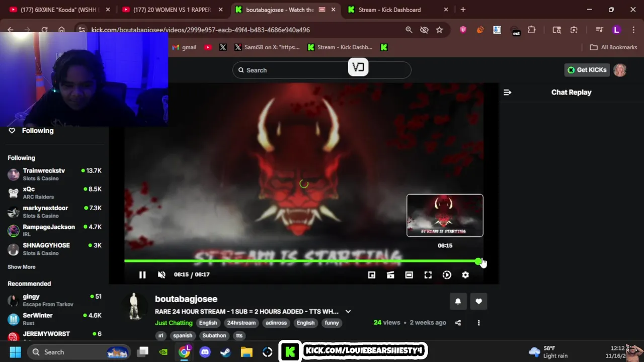
Task: Pause the video playback
Action: coord(142,275)
